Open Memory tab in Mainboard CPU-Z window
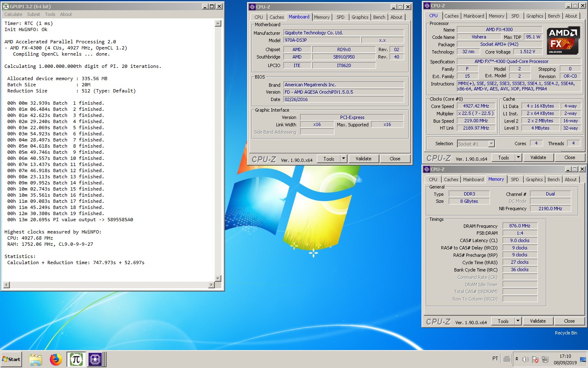Image resolution: width=588 pixels, height=368 pixels. point(322,17)
